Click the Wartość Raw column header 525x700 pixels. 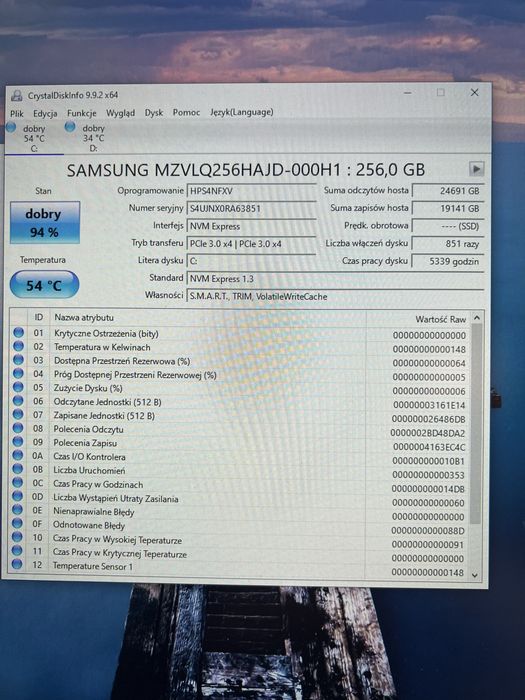click(418, 319)
